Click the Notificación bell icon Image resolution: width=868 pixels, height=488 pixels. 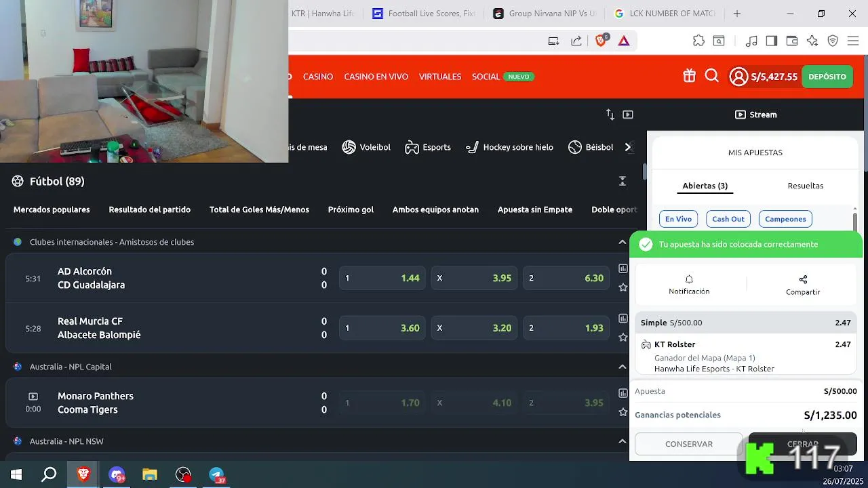point(689,279)
